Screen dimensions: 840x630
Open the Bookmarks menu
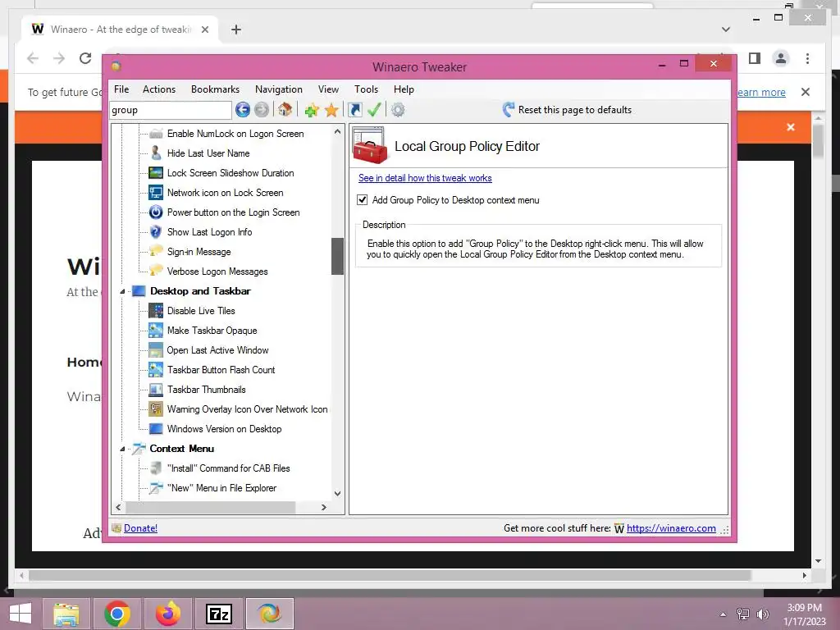point(216,89)
